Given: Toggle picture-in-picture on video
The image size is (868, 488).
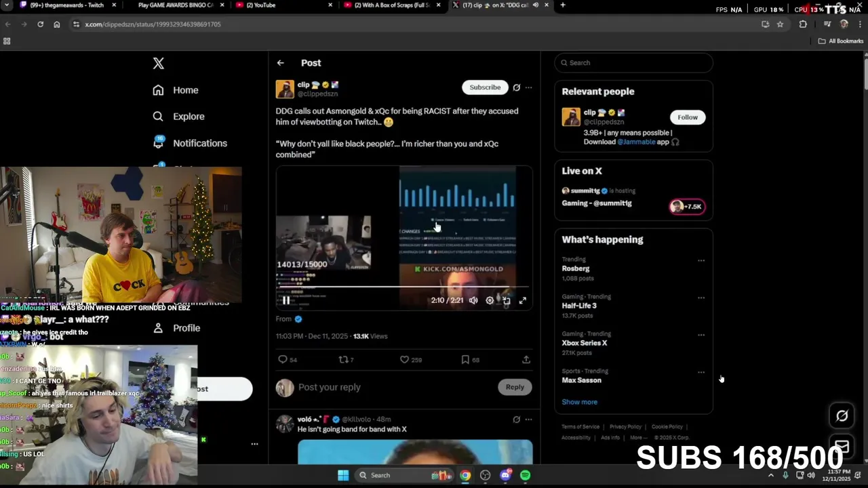Looking at the screenshot, I should [x=506, y=300].
